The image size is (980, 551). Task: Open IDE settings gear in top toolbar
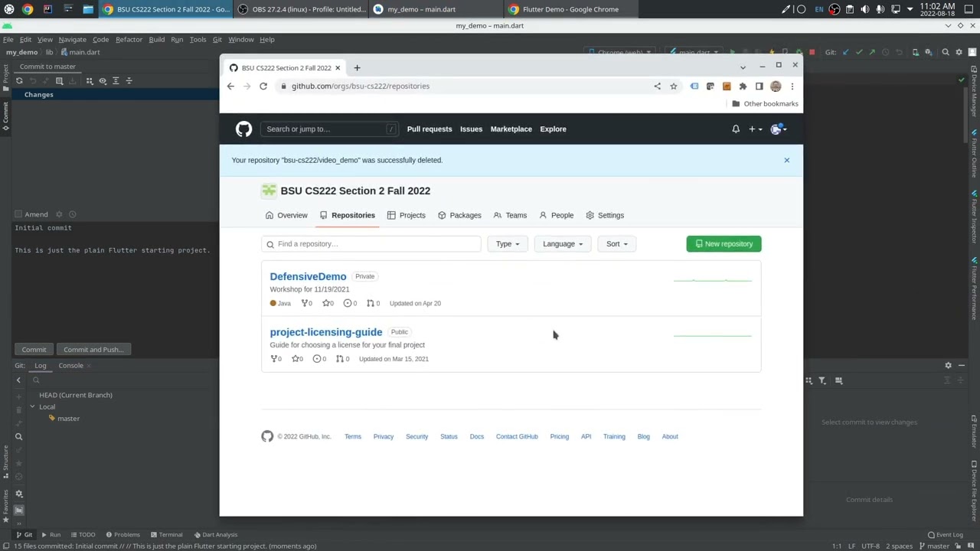[x=959, y=52]
